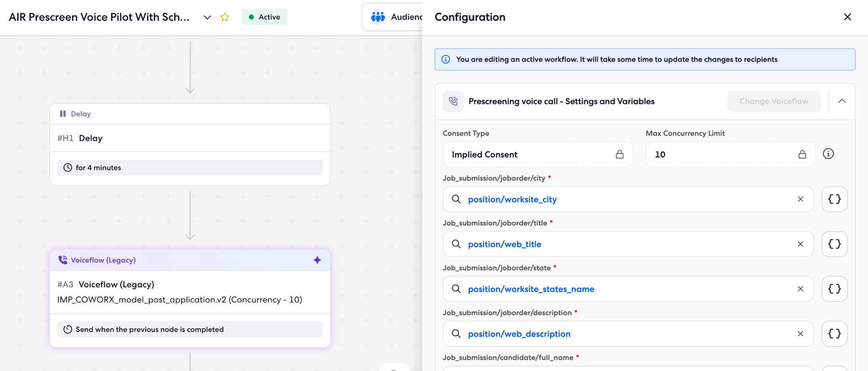
Task: Click the sparkle icon on Voiceflow node
Action: click(317, 260)
